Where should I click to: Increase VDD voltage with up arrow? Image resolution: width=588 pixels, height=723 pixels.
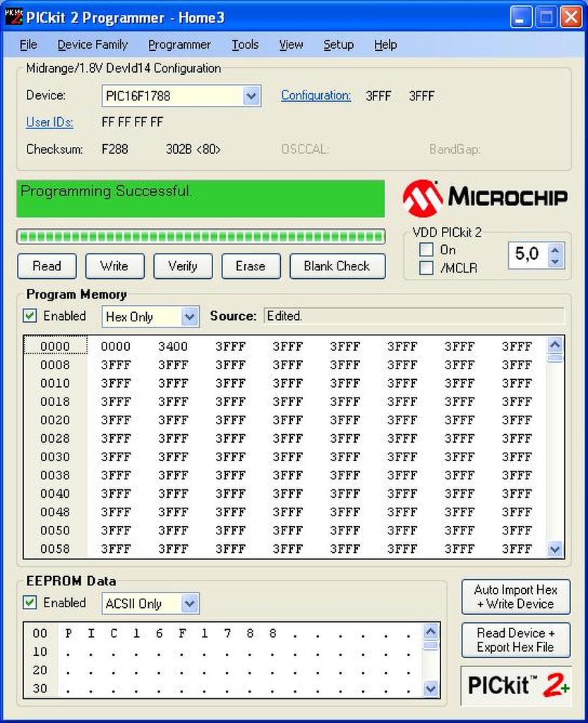555,250
